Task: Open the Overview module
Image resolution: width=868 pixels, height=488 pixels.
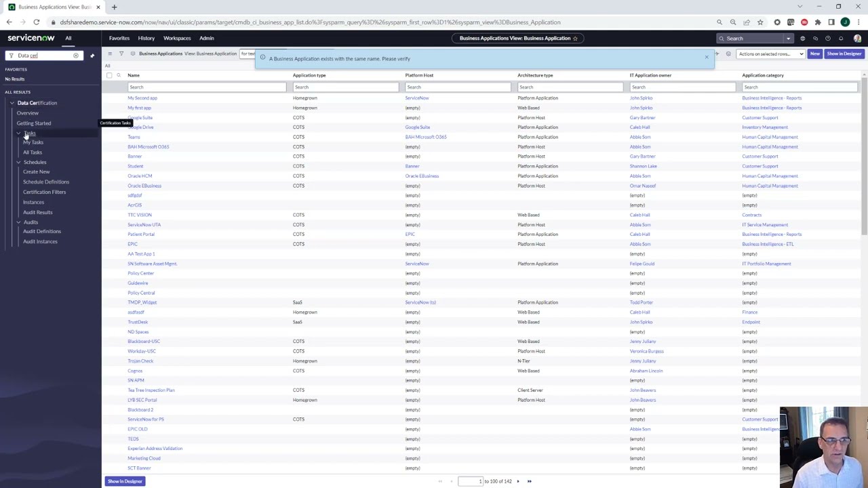Action: [28, 113]
